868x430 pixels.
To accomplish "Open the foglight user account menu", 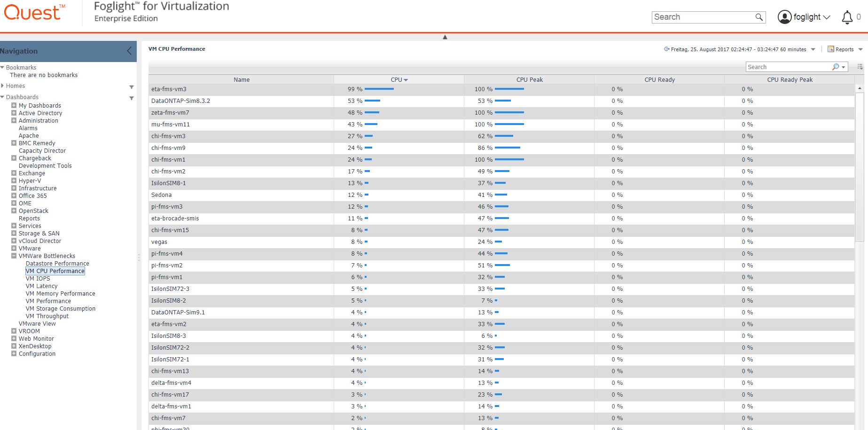I will 804,17.
